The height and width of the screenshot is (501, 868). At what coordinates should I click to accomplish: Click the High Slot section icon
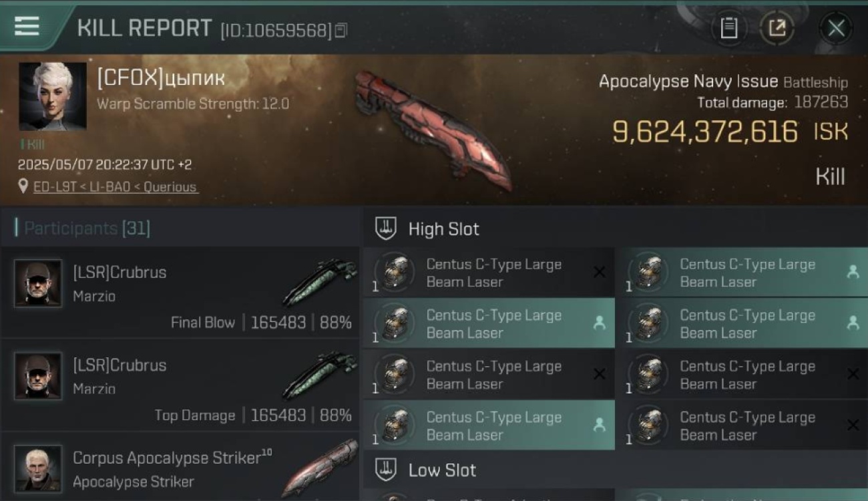[386, 228]
